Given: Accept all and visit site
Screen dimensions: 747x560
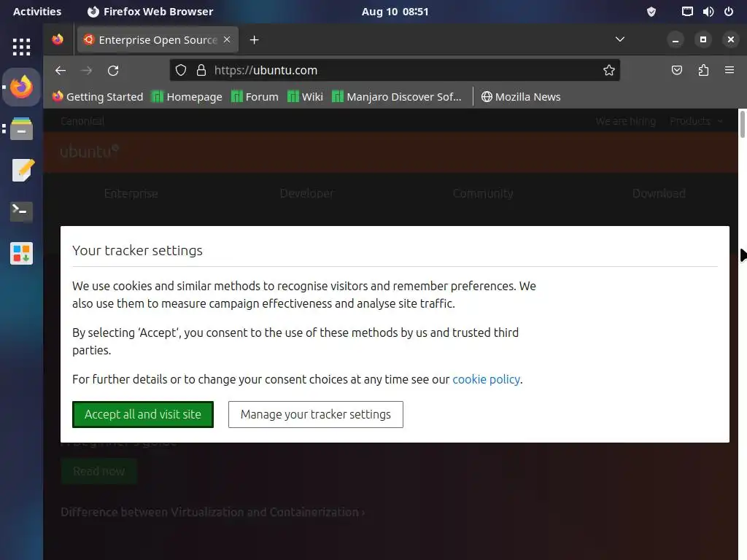Looking at the screenshot, I should pyautogui.click(x=143, y=414).
